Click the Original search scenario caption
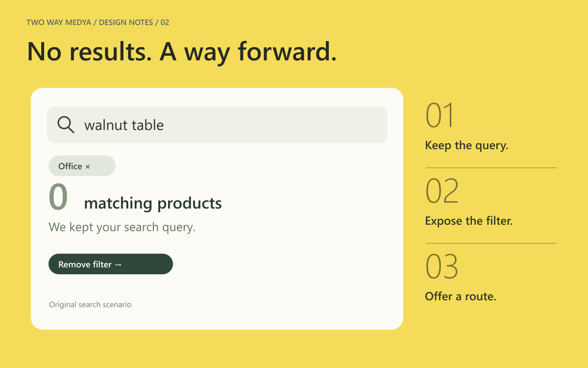The height and width of the screenshot is (368, 588). (x=90, y=305)
